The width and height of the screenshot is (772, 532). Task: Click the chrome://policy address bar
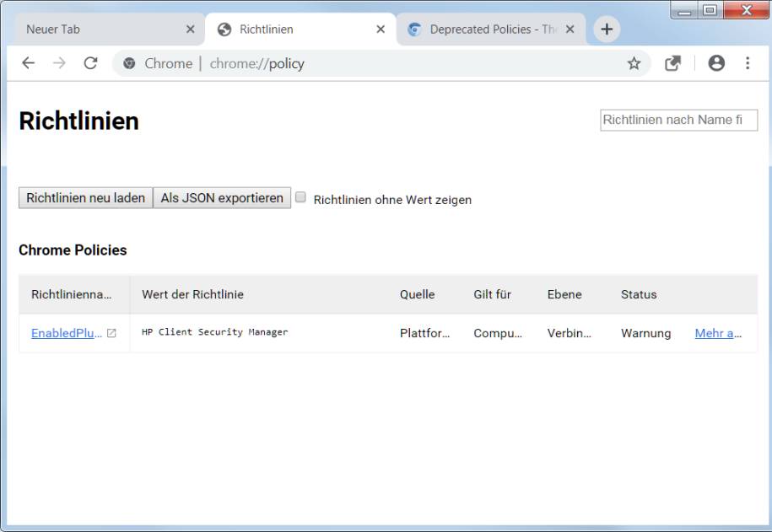pyautogui.click(x=380, y=63)
